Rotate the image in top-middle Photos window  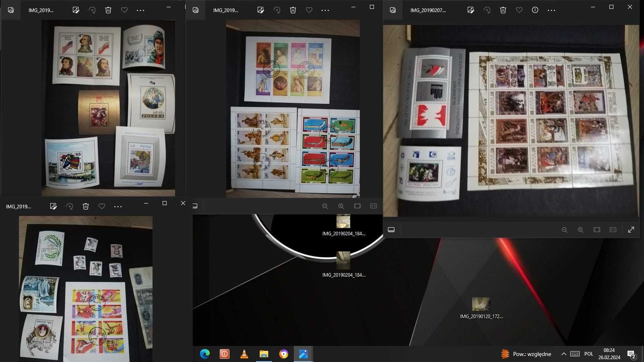[277, 10]
